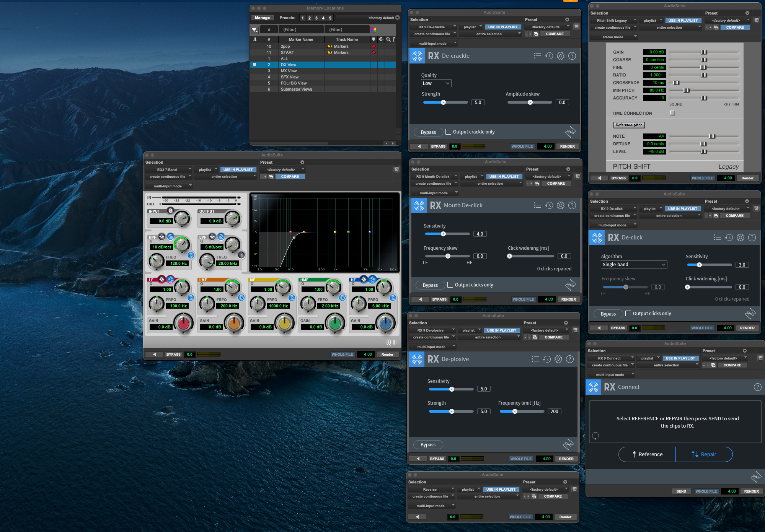This screenshot has width=765, height=532.
Task: Select the SFX View memory location
Action: tap(290, 77)
